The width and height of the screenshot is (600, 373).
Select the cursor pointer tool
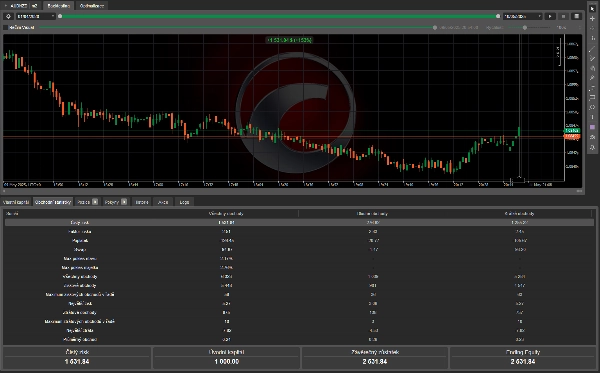592,8
